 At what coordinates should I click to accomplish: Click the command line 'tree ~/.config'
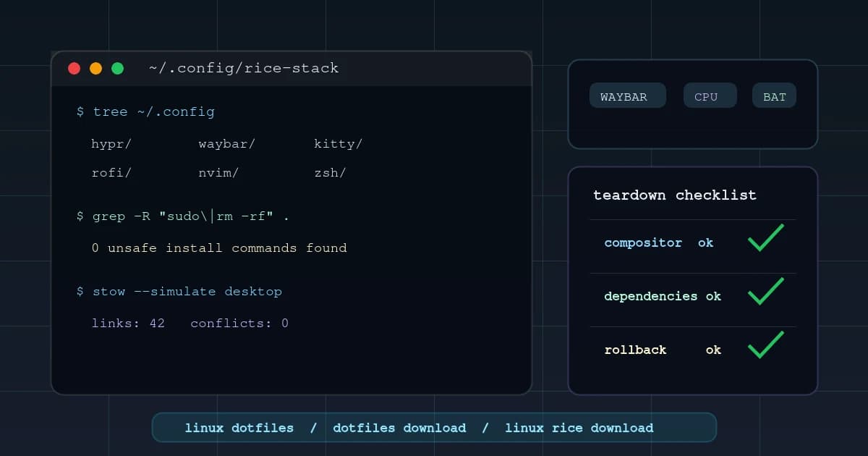click(145, 112)
